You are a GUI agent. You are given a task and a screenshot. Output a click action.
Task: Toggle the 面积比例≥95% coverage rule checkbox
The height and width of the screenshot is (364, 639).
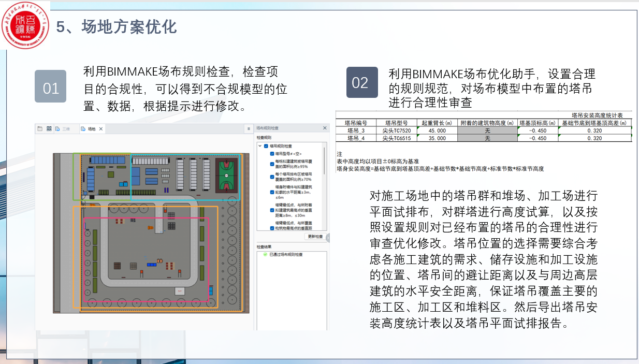click(272, 164)
